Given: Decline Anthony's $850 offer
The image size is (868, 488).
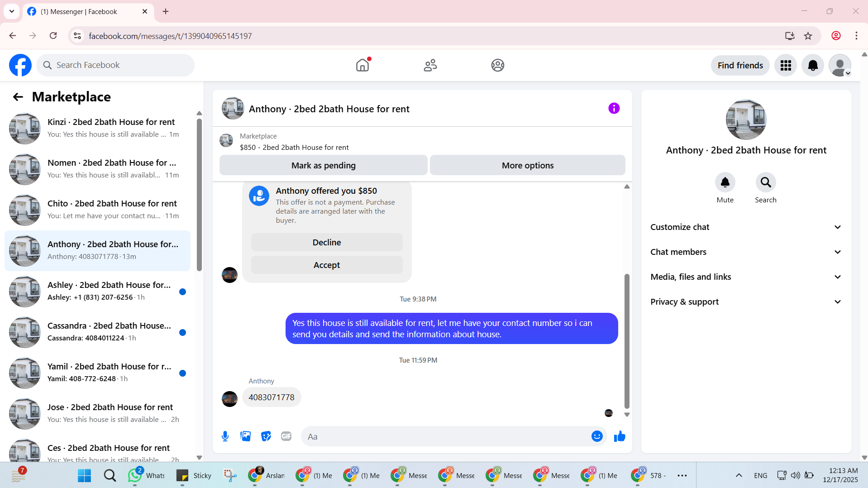Looking at the screenshot, I should coord(326,242).
